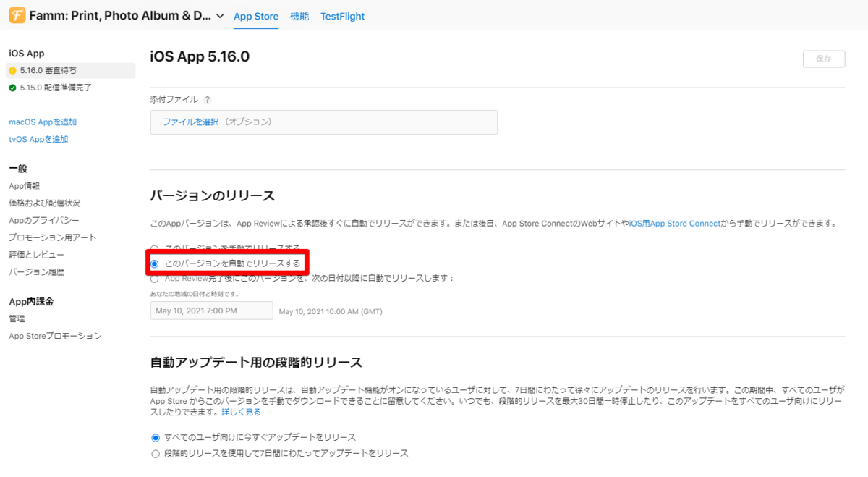Click the iOS用App Store Connect link
This screenshot has height=477, width=868.
pyautogui.click(x=675, y=224)
